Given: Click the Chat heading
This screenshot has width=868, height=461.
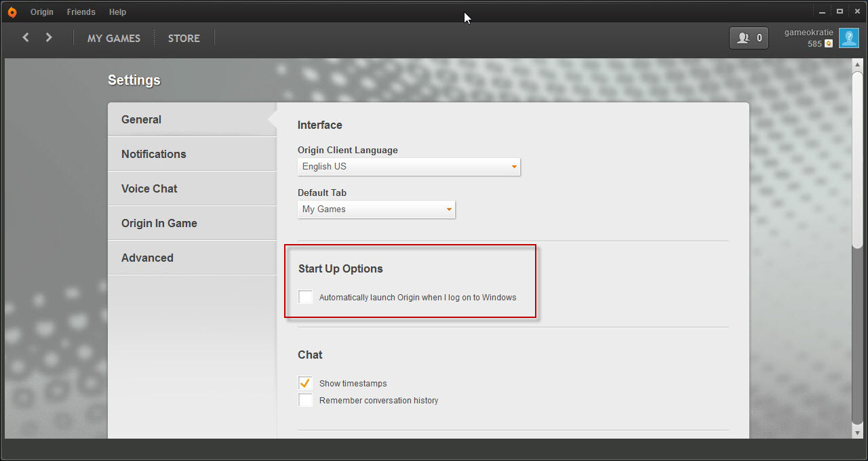Looking at the screenshot, I should pos(310,355).
